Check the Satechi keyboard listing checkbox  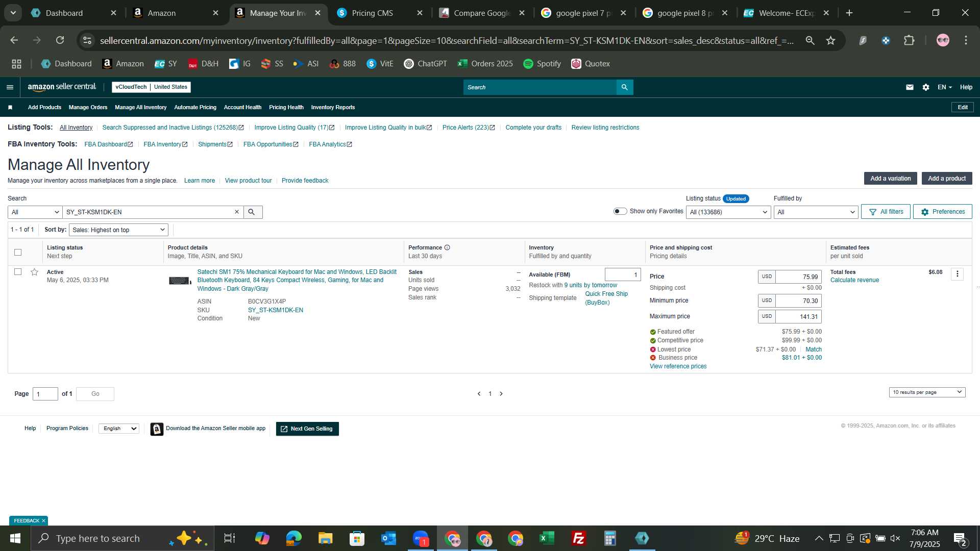[x=18, y=272]
